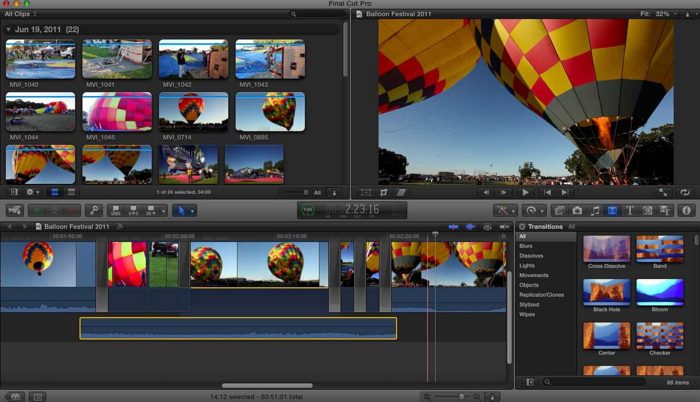Open the Titles browser T icon
This screenshot has height=402, width=700.
(x=629, y=210)
